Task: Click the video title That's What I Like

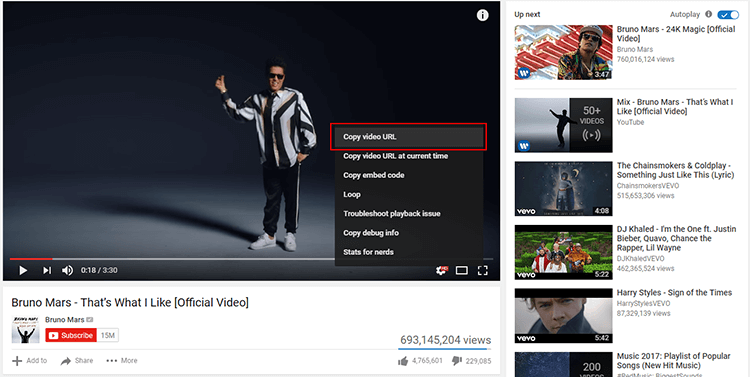Action: (x=130, y=302)
